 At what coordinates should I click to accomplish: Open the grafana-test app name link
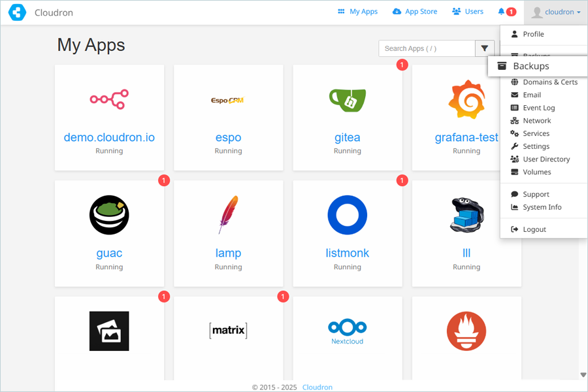[x=466, y=137]
